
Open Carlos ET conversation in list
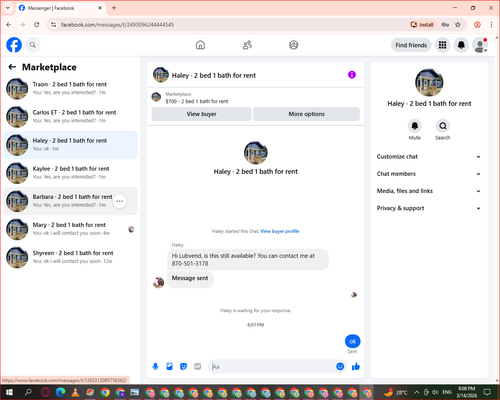click(x=70, y=117)
